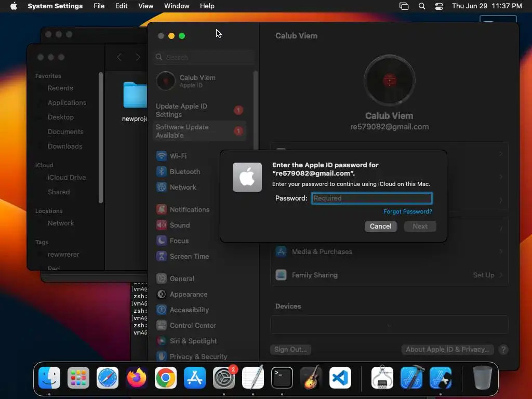
Task: Open the Trash in the Dock
Action: [483, 378]
